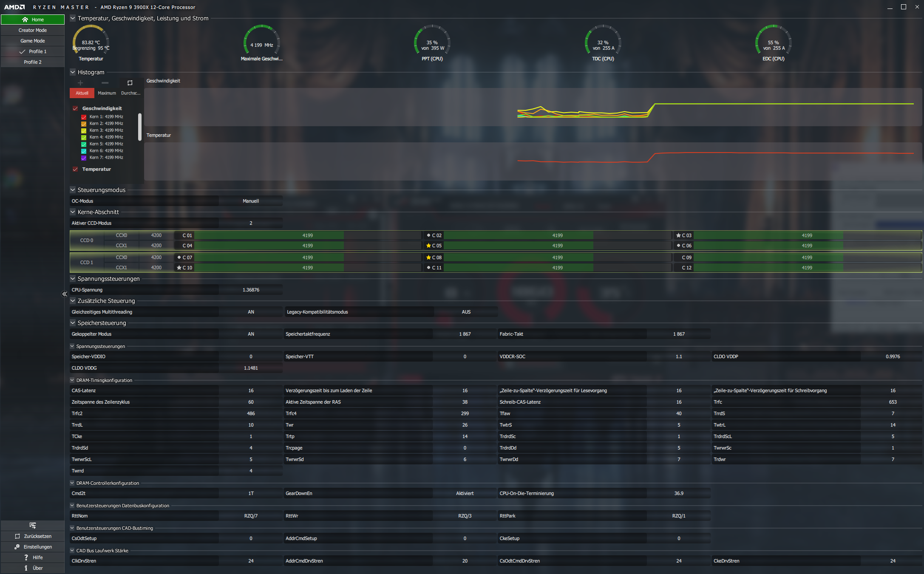Collapse DRAM-Timingkonfiguration section

[x=72, y=380]
